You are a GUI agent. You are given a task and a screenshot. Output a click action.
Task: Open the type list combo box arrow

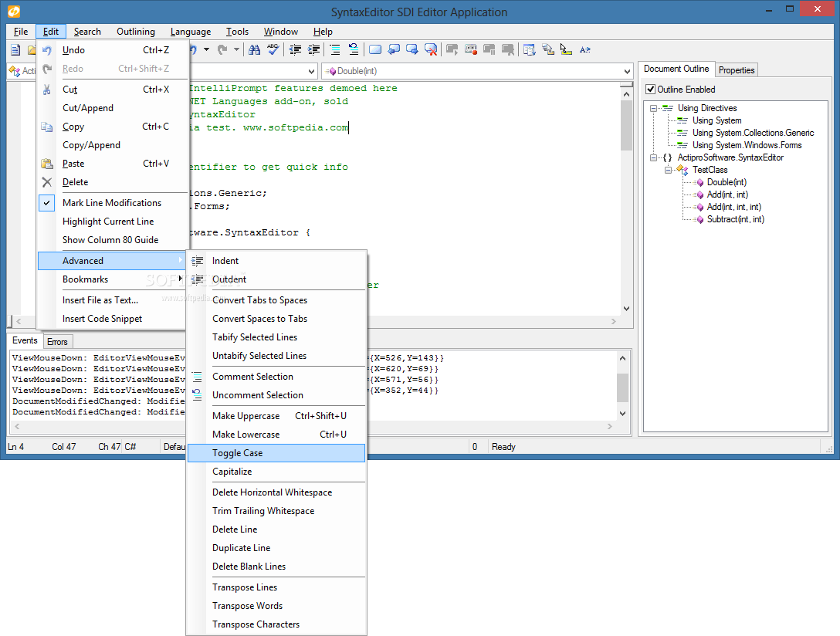point(311,71)
